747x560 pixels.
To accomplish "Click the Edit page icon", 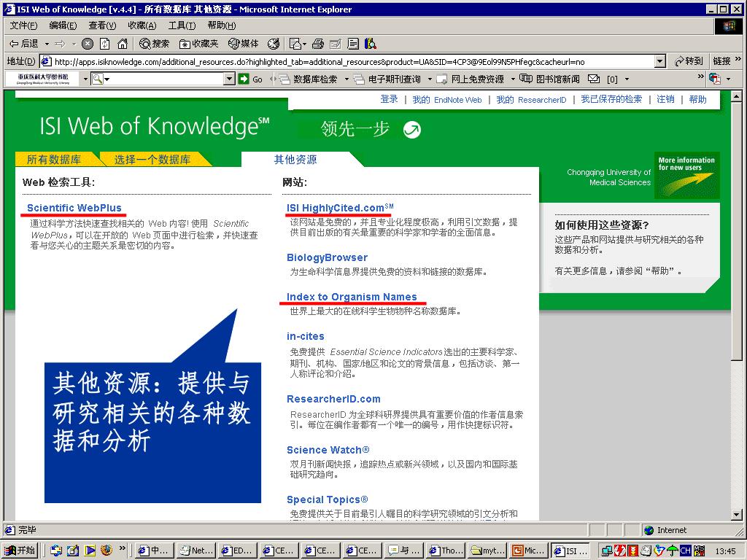I will [x=336, y=44].
